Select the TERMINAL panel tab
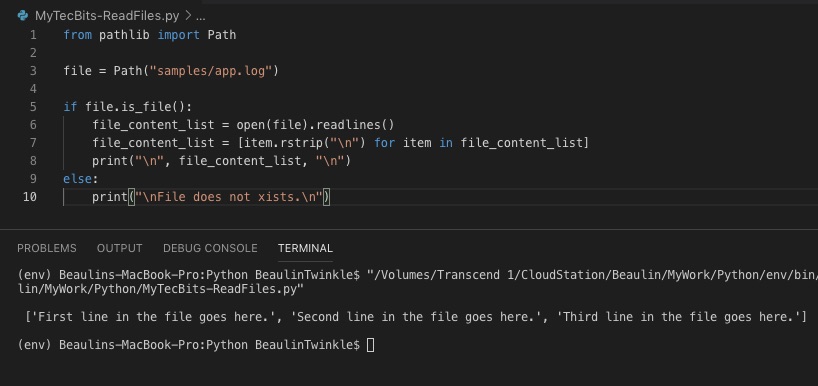 coord(305,248)
